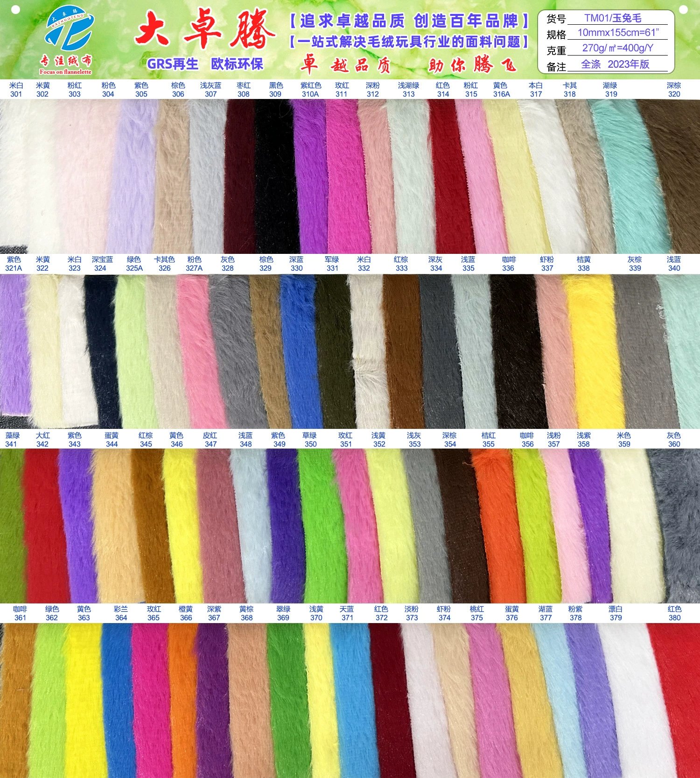Click the 浅灰 353 color label

tap(414, 440)
